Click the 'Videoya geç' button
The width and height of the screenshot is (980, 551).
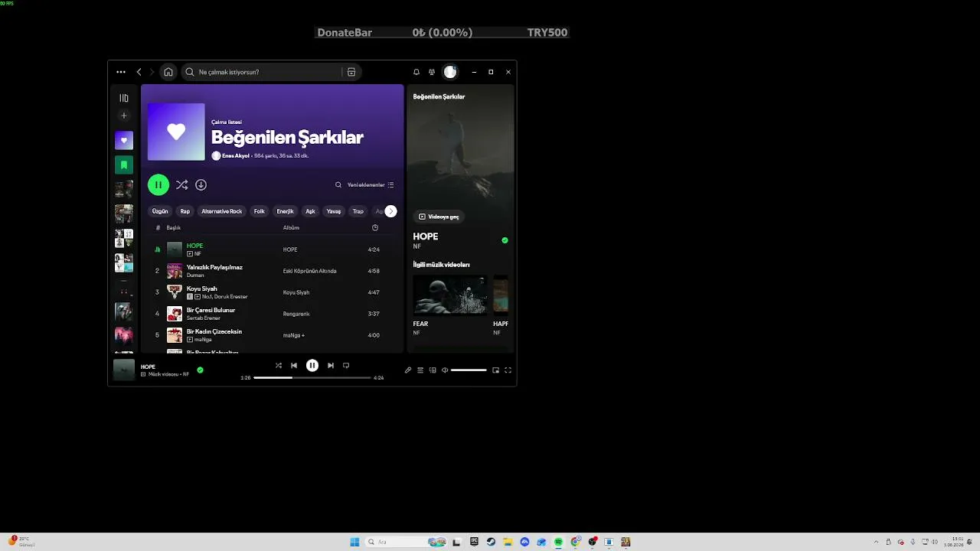439,217
